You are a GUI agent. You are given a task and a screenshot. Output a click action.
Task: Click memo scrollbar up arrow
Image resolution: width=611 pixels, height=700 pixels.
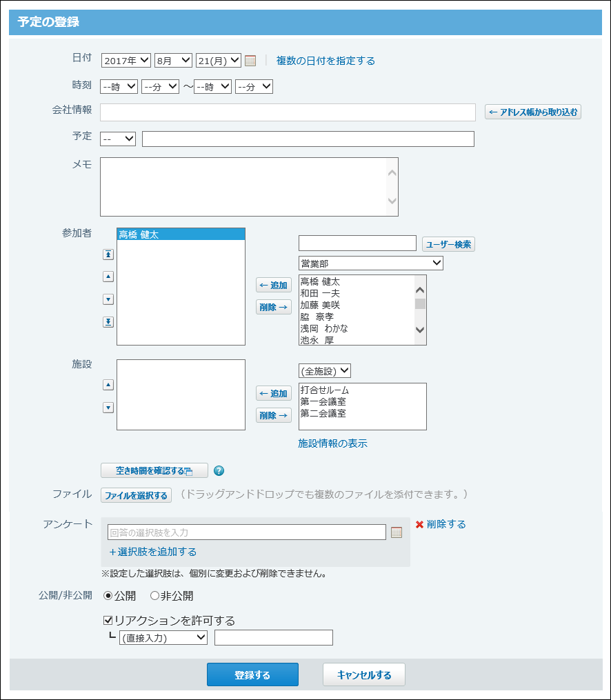point(392,173)
